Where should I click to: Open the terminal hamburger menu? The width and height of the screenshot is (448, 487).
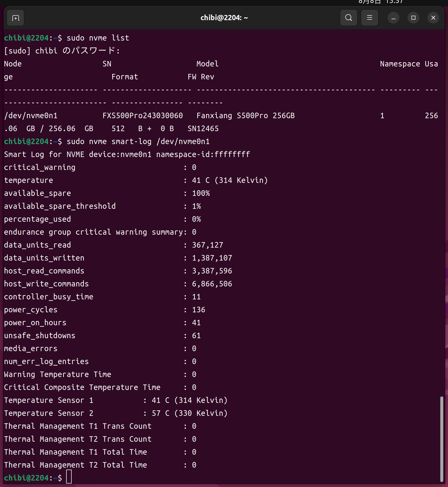[369, 18]
